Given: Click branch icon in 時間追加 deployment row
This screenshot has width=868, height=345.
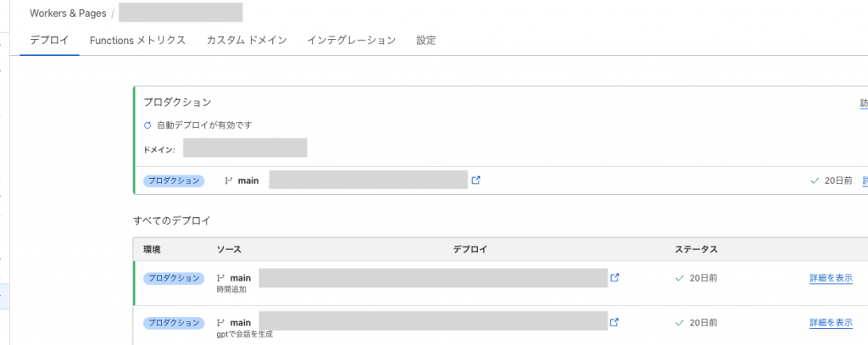Looking at the screenshot, I should click(221, 278).
